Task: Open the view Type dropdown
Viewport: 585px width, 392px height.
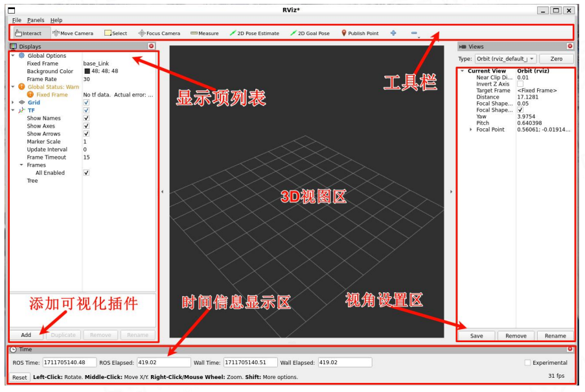Action: coord(505,59)
